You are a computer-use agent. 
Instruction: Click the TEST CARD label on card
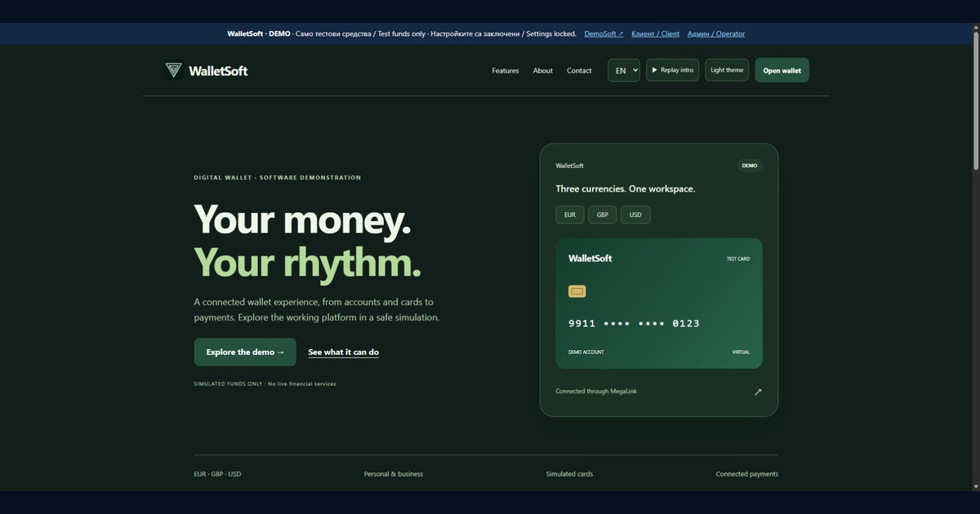[x=738, y=259]
